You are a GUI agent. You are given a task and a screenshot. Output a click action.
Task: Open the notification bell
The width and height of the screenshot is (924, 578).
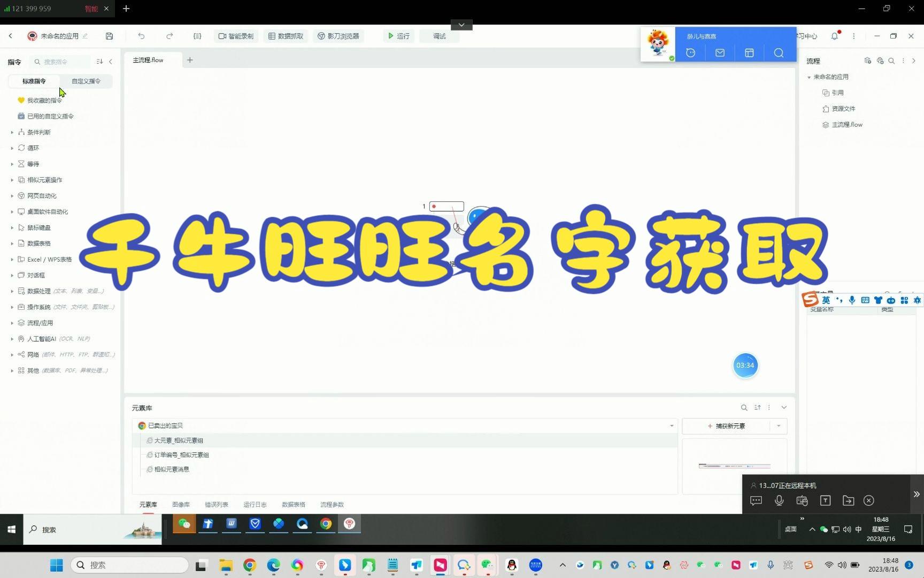point(835,36)
